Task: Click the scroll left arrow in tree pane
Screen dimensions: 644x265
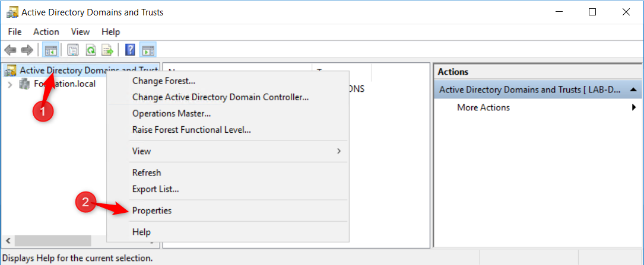Action: 8,240
